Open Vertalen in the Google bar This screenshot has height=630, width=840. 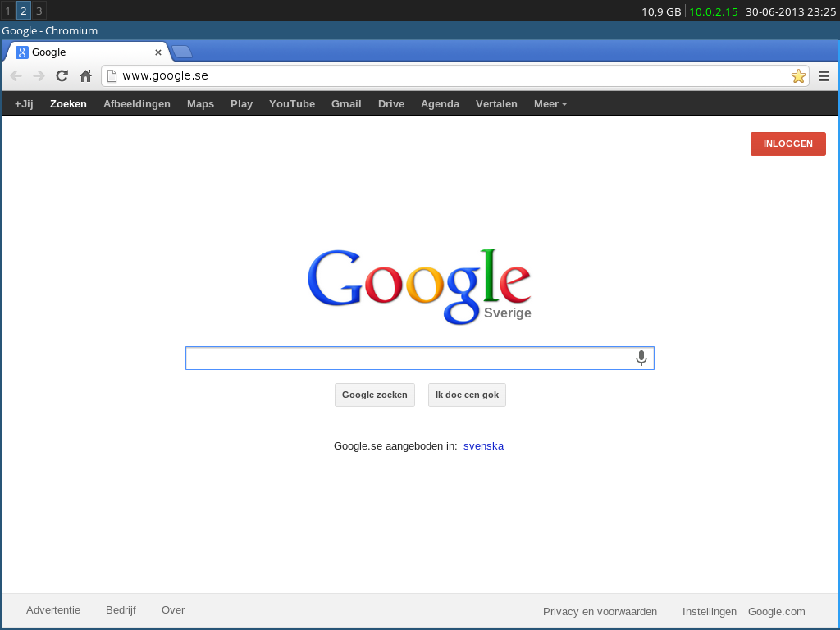[496, 104]
